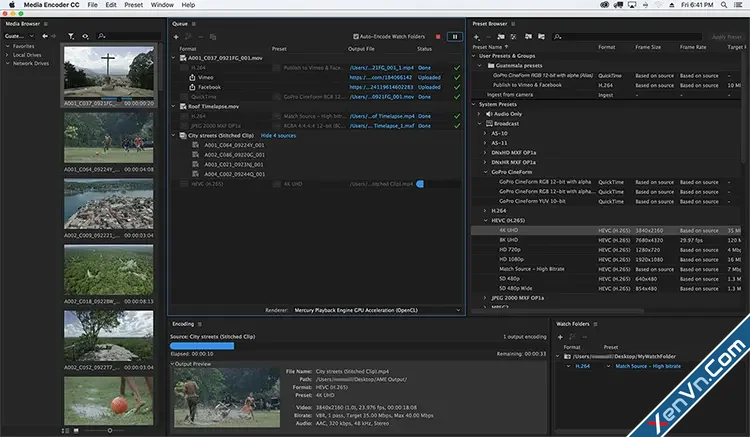This screenshot has width=750, height=437.
Task: Open the Help menu
Action: point(188,5)
